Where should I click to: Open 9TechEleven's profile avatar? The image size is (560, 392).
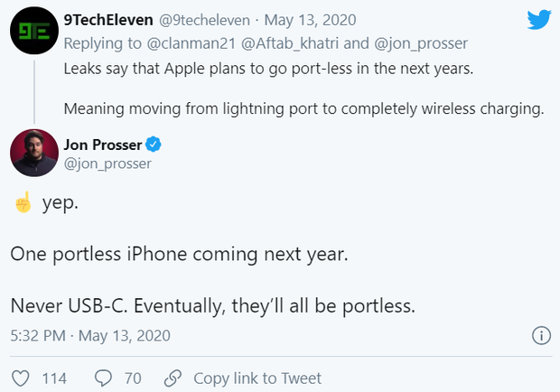pos(35,34)
